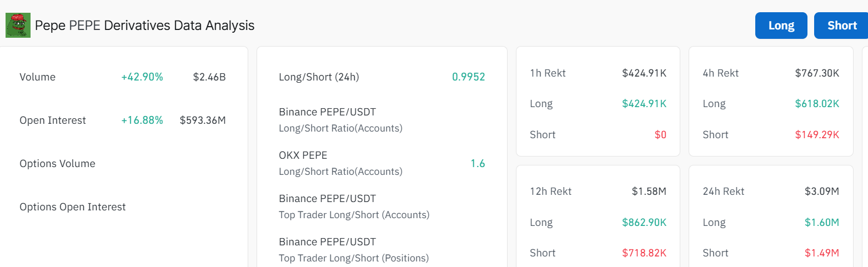Image resolution: width=868 pixels, height=267 pixels.
Task: Click the Open Interest $593.36M value
Action: tap(203, 120)
